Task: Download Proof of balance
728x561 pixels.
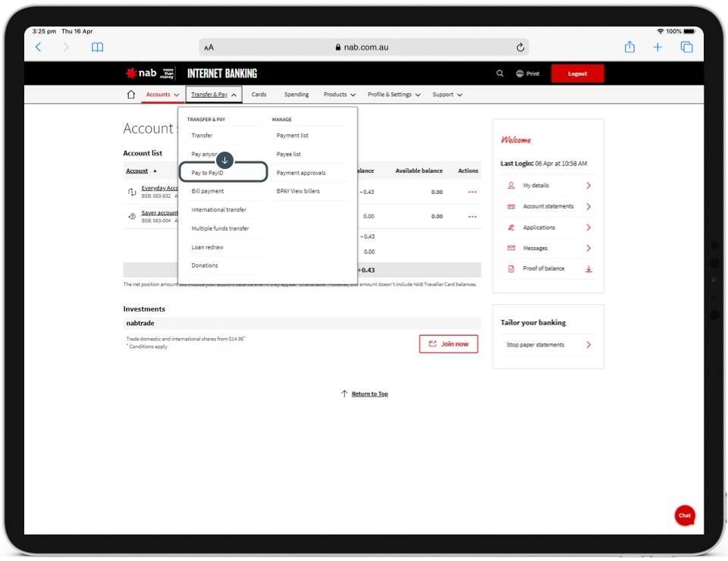Action: (x=588, y=269)
